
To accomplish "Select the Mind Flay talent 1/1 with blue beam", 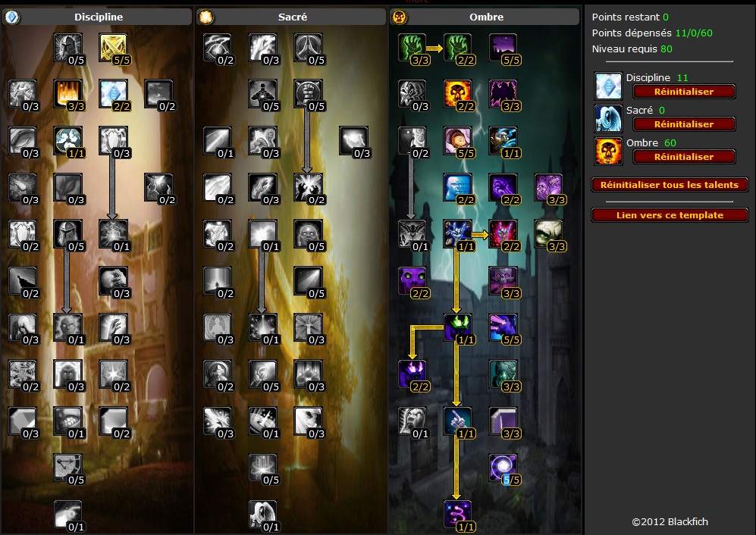I will (x=503, y=141).
